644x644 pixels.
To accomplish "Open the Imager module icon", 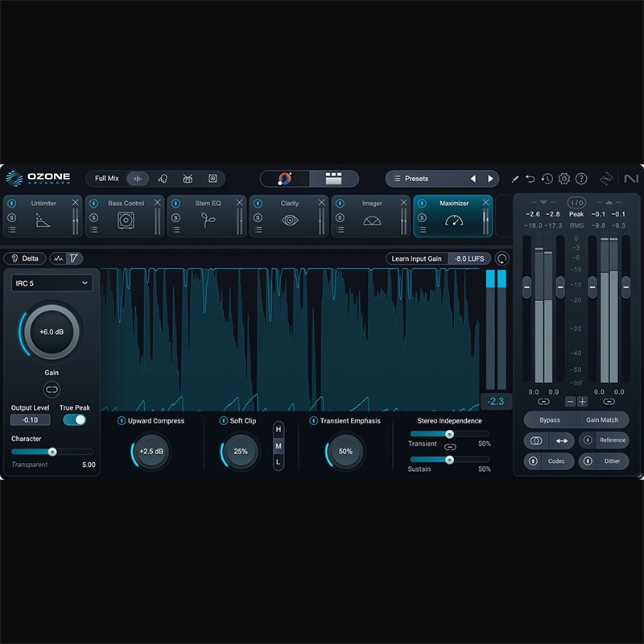I will pos(372,221).
